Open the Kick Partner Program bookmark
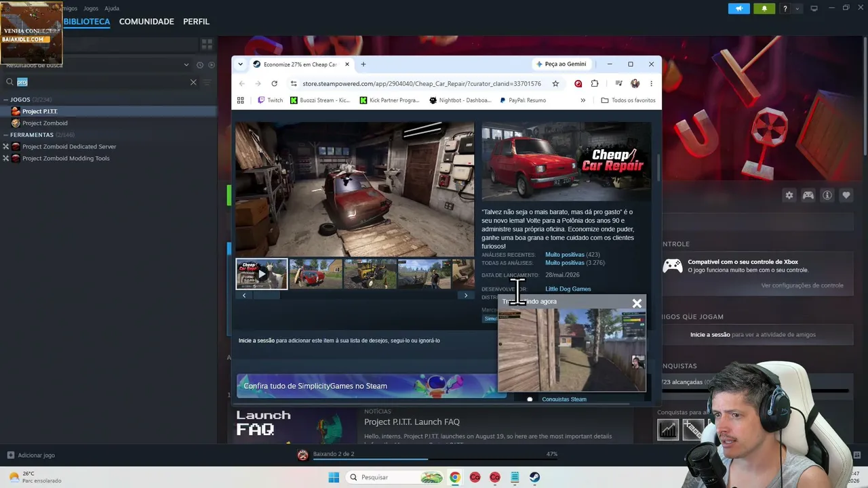This screenshot has height=488, width=868. coord(389,100)
